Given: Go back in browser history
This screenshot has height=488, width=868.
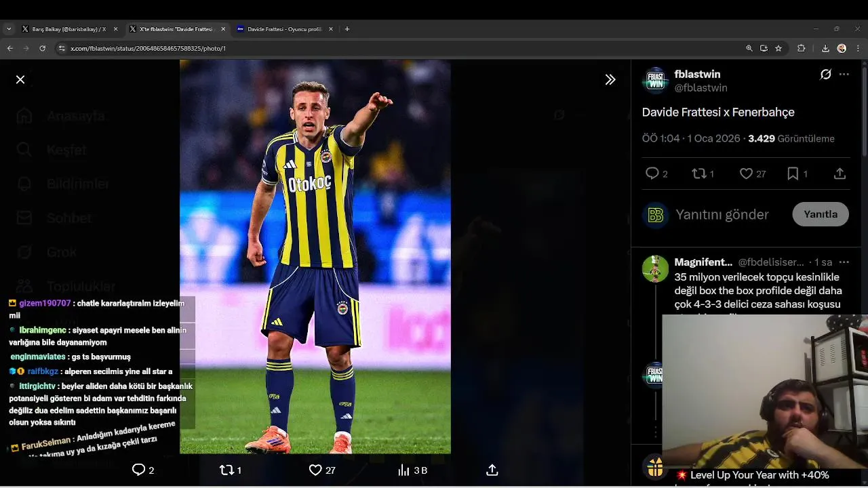Looking at the screenshot, I should tap(9, 48).
